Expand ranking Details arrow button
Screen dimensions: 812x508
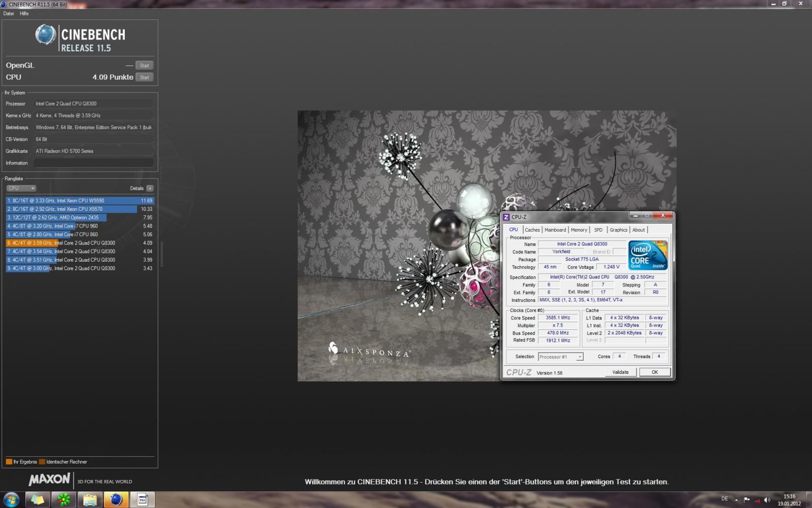click(150, 188)
